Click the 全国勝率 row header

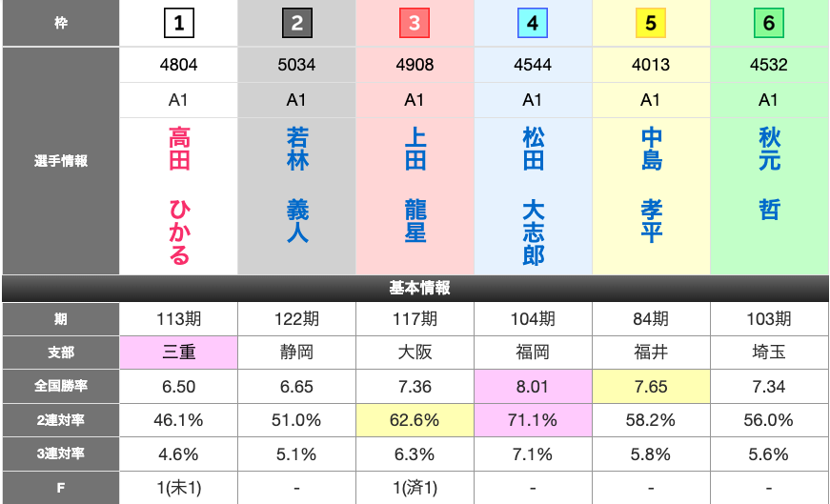(x=60, y=387)
